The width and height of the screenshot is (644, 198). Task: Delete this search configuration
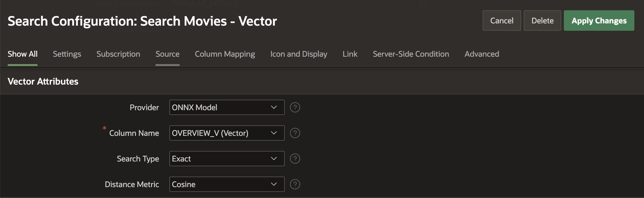[x=542, y=21]
